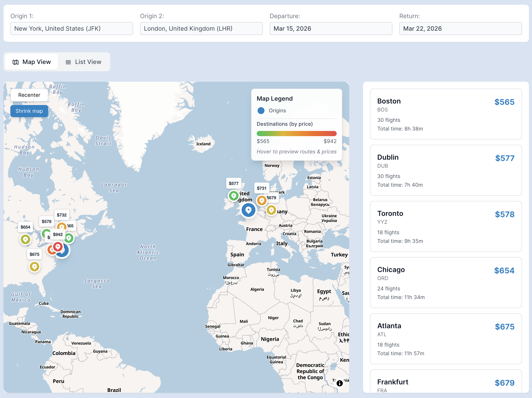The width and height of the screenshot is (532, 398).
Task: Click the $654 price label on map
Action: (25, 227)
